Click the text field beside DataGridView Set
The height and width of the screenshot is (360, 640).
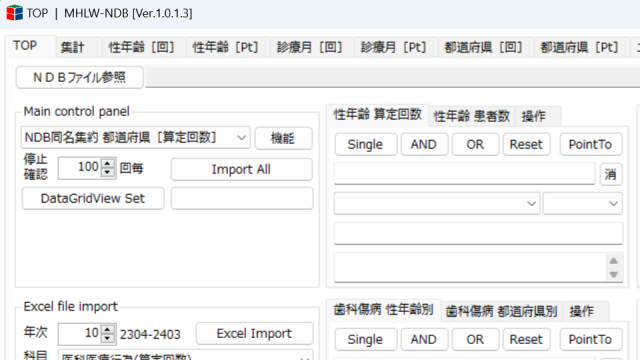pos(242,198)
